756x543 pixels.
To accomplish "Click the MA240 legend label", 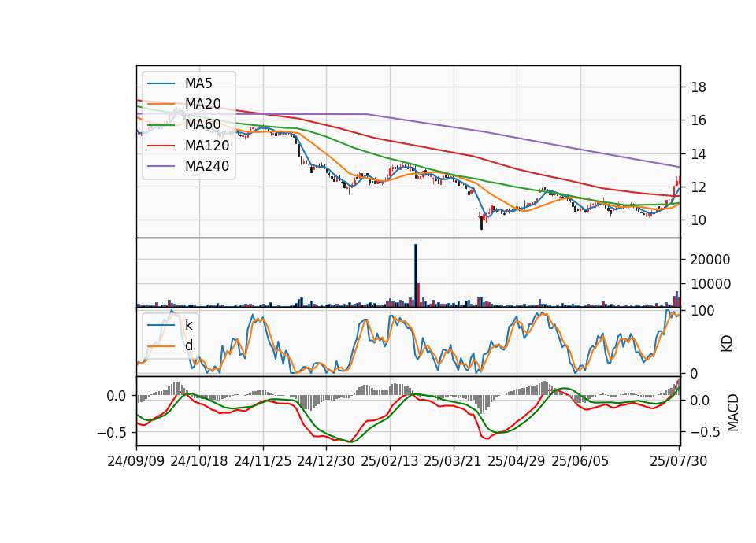I will 207,166.
